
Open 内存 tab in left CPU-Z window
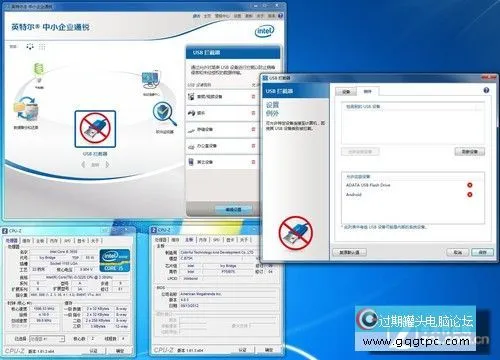pos(54,241)
